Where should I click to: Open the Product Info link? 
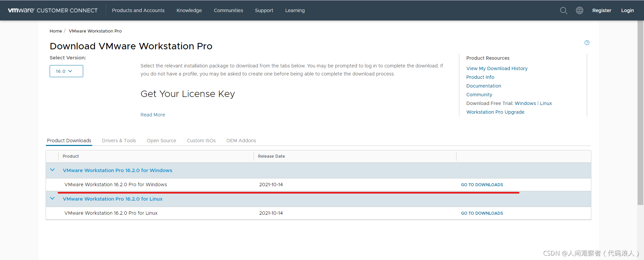pos(480,77)
